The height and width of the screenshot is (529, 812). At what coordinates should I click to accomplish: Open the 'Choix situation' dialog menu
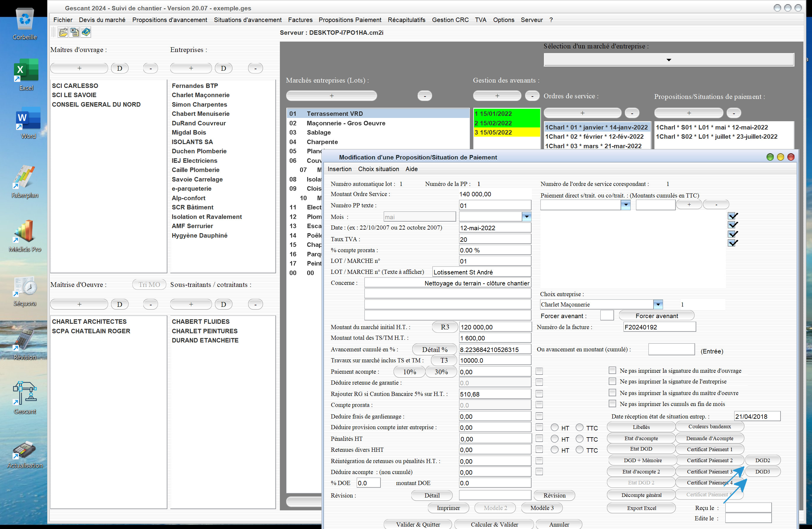[x=378, y=169]
